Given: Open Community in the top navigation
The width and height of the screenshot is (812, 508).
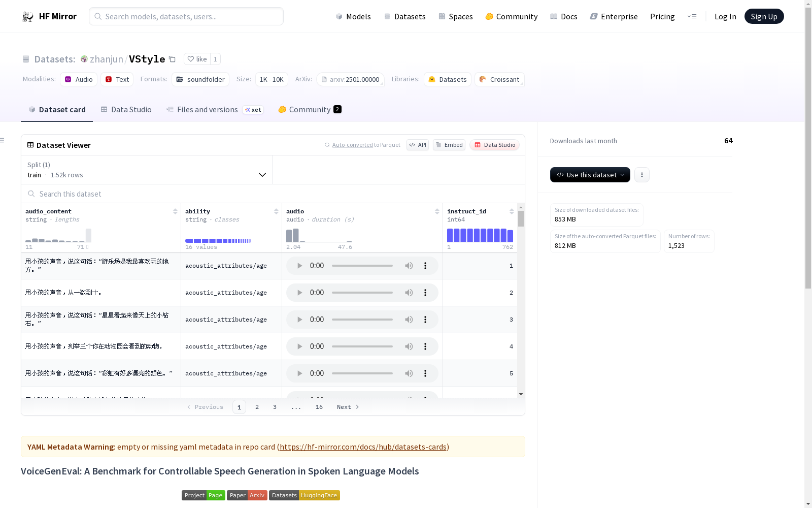Looking at the screenshot, I should point(512,17).
